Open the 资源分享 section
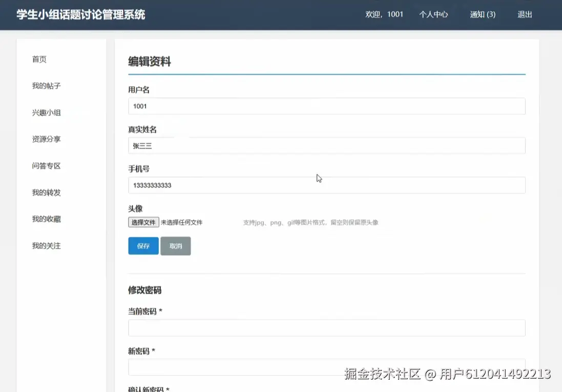Viewport: 562px width, 392px height. [x=46, y=139]
